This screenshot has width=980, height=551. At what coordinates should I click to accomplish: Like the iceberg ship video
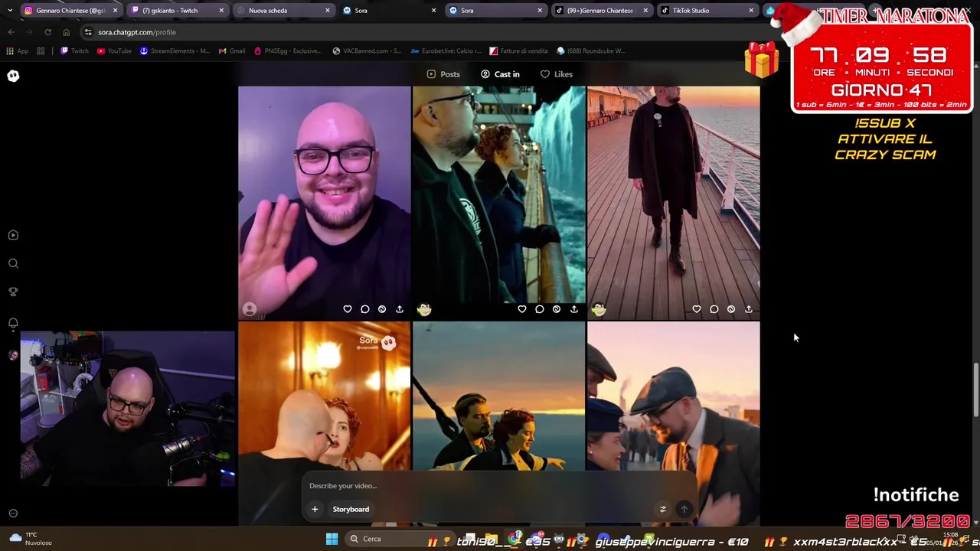[522, 309]
